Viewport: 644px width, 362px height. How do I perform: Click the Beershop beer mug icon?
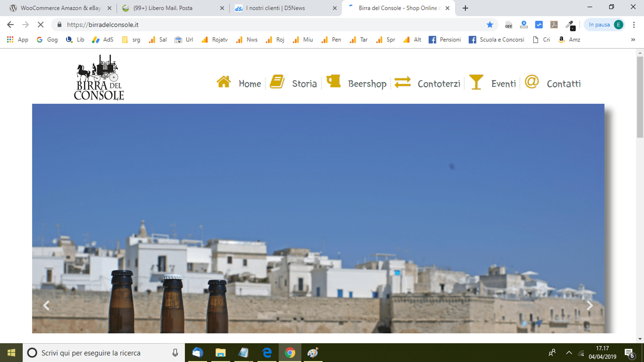coord(334,81)
